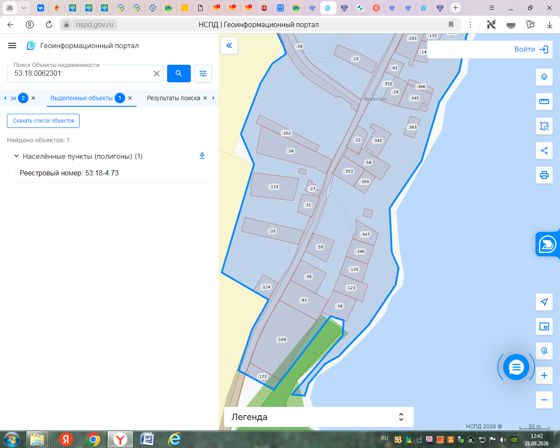Zoom in with the plus button

[x=544, y=375]
